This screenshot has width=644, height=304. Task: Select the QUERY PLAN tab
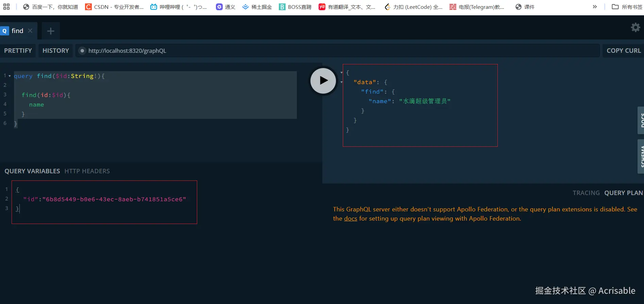(x=624, y=193)
